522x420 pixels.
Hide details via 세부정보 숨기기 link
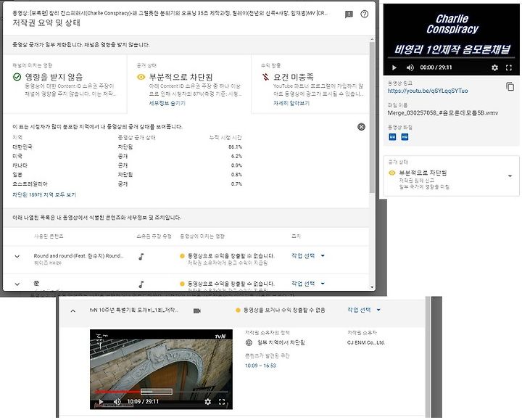coord(167,103)
